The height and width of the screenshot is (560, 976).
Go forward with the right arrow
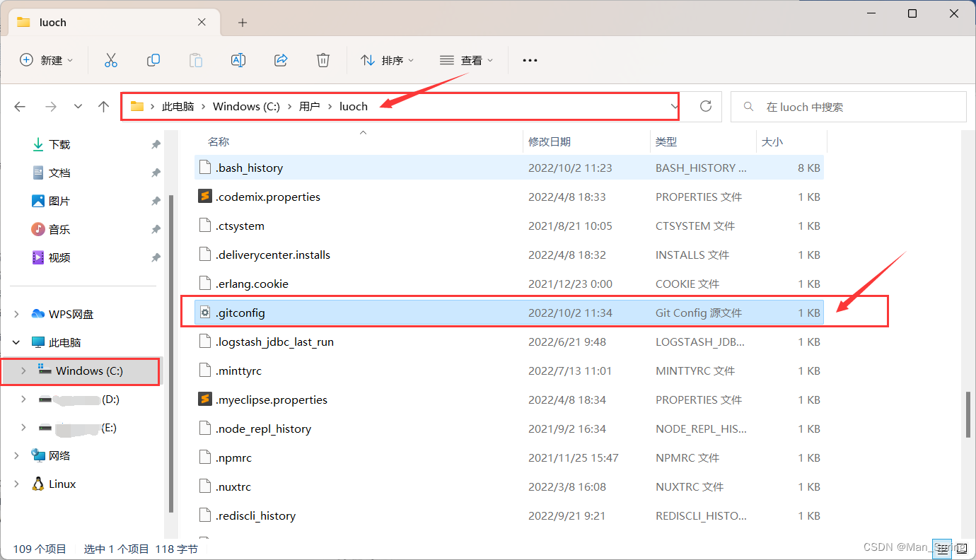pyautogui.click(x=51, y=107)
